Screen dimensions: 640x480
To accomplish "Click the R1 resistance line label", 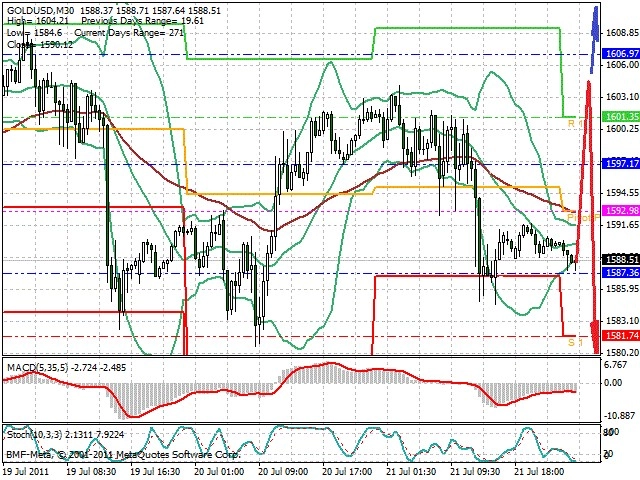I will (x=575, y=123).
